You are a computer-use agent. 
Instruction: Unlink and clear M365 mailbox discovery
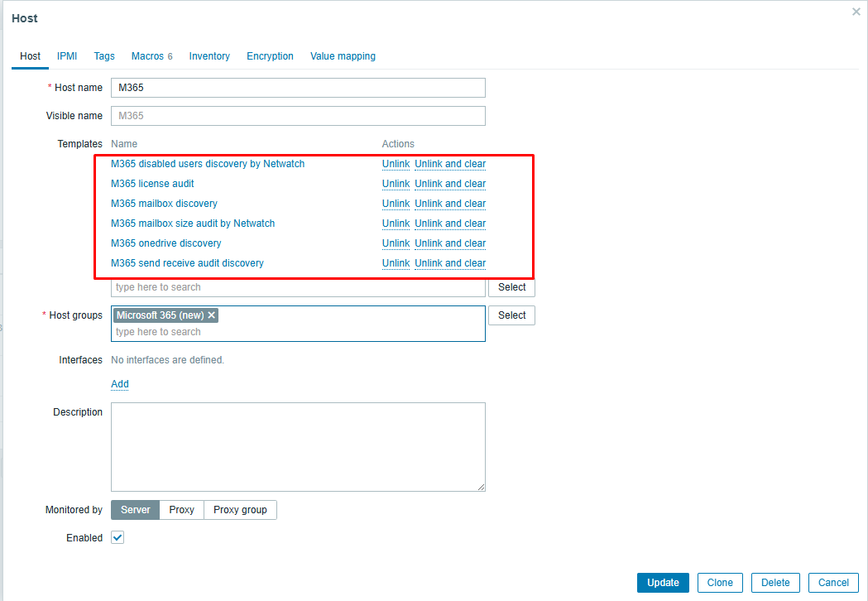(450, 204)
